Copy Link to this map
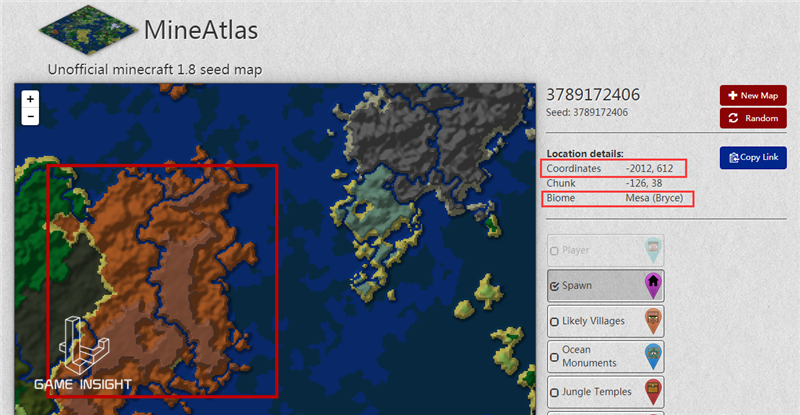Image resolution: width=800 pixels, height=415 pixels. [753, 157]
